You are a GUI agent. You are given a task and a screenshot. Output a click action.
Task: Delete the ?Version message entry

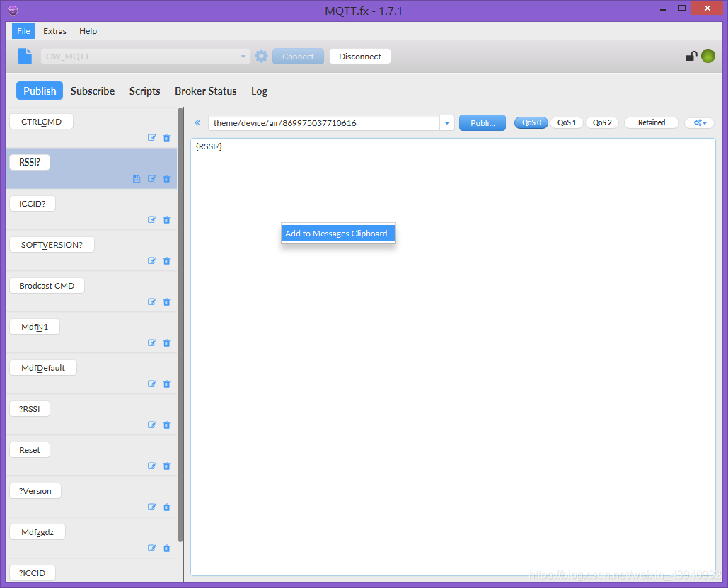167,507
